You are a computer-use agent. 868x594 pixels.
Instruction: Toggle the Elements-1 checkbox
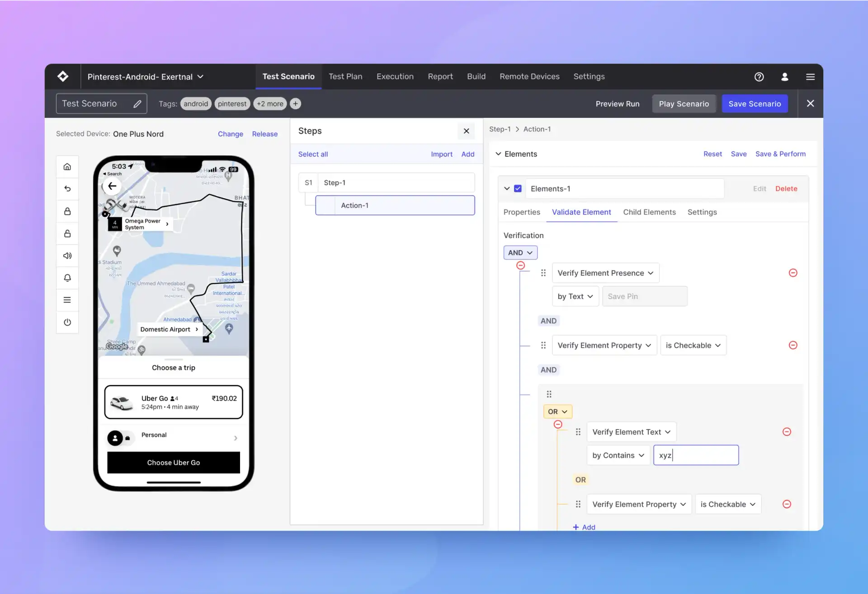tap(518, 188)
